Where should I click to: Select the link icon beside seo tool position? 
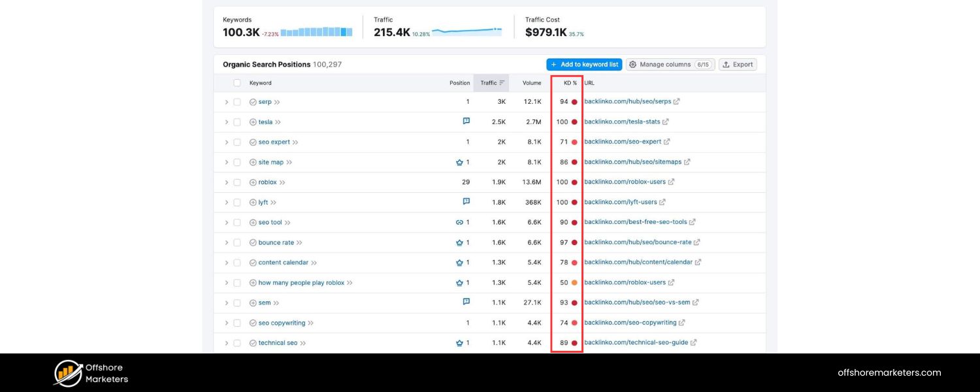click(458, 222)
